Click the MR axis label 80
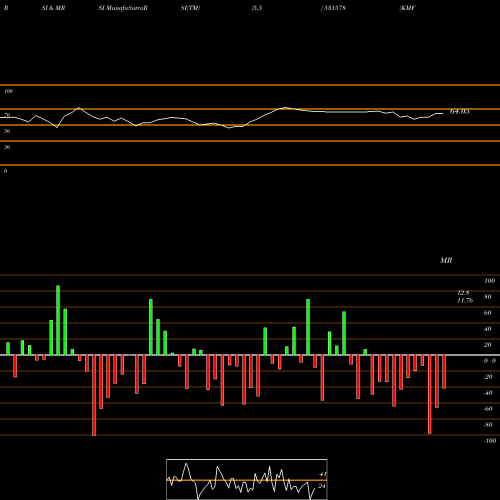 point(488,297)
